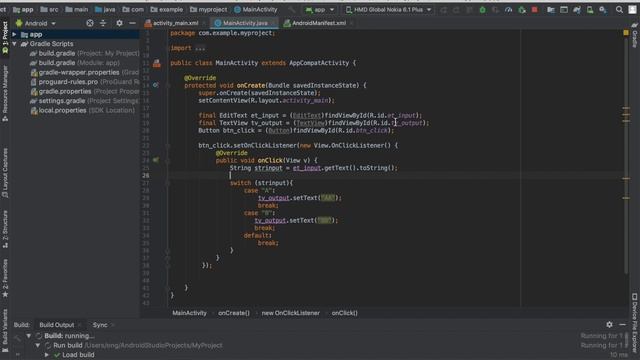Open gradle-wrapper.properties file
This screenshot has width=640, height=360.
tap(85, 72)
